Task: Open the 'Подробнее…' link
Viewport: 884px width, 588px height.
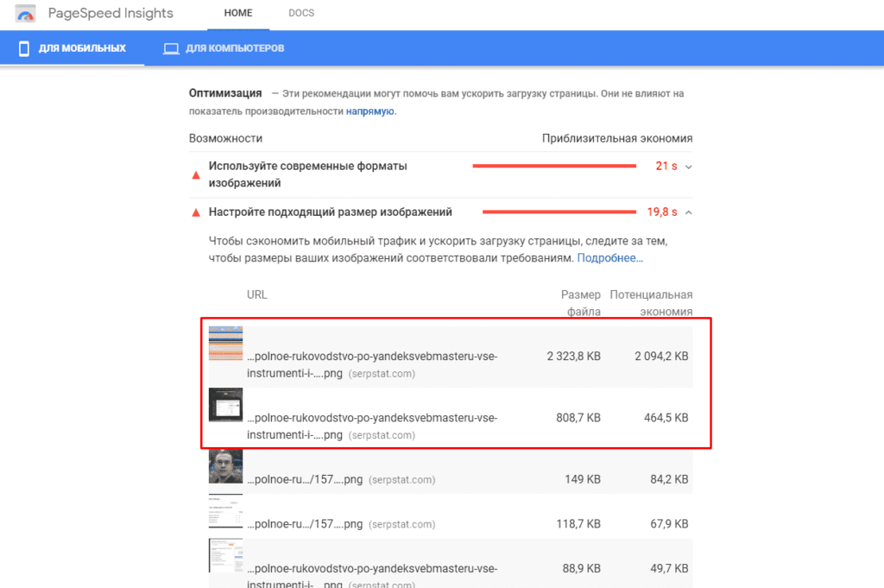Action: [x=610, y=258]
